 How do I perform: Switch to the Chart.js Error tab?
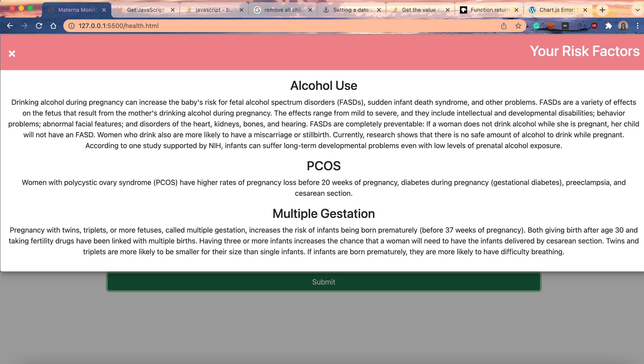pos(557,10)
